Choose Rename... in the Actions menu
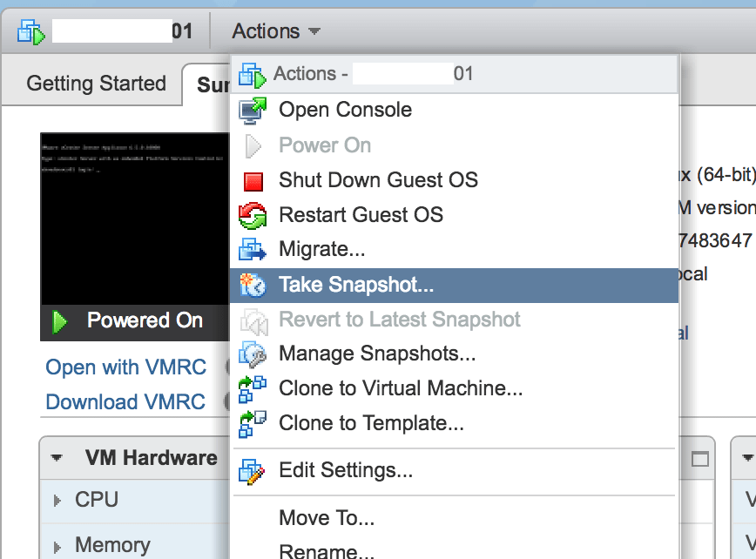The width and height of the screenshot is (756, 559). 327,550
